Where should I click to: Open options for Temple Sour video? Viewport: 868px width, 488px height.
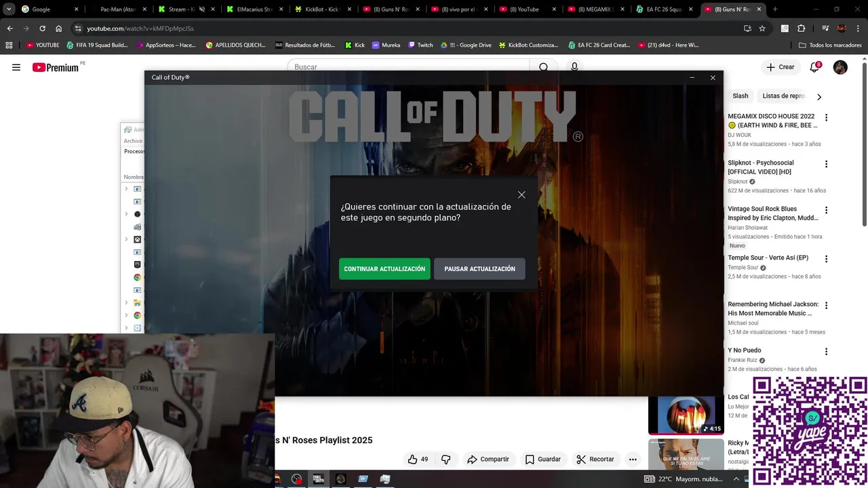826,259
